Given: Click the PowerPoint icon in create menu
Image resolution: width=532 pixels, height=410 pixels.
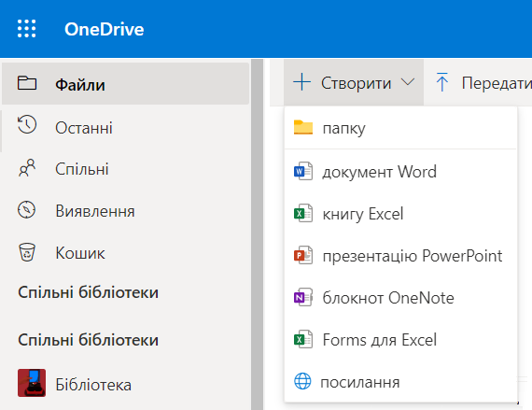Looking at the screenshot, I should point(303,255).
